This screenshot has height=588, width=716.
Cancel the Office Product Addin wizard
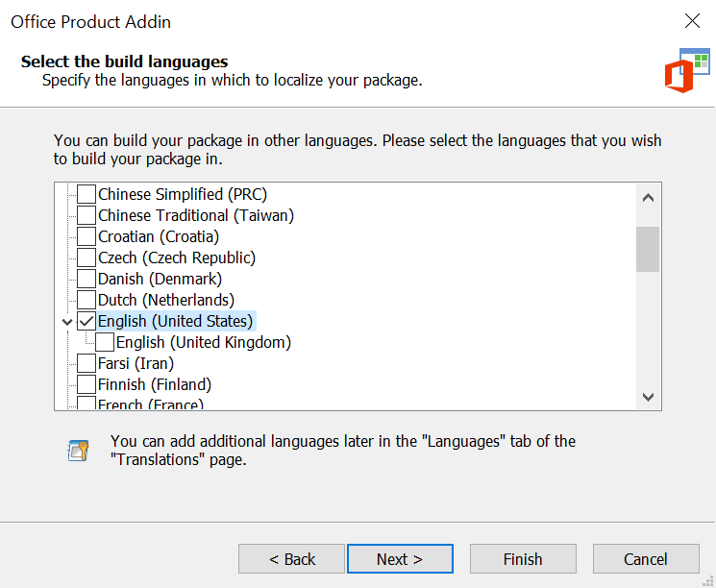646,559
